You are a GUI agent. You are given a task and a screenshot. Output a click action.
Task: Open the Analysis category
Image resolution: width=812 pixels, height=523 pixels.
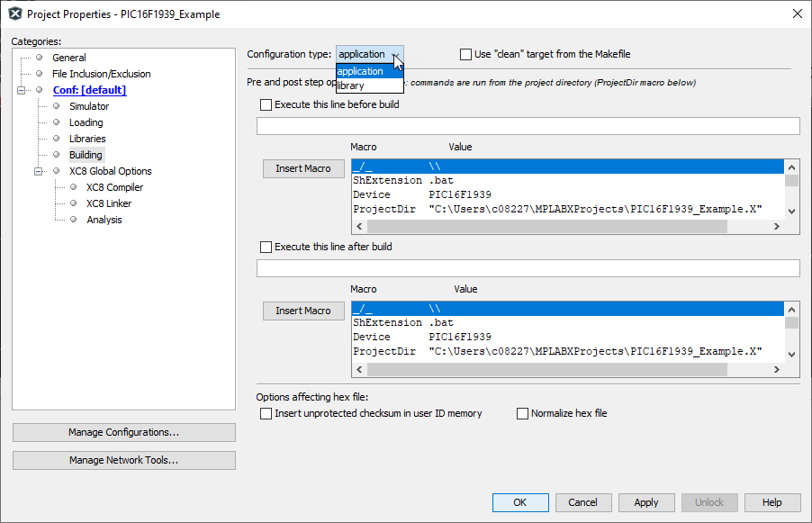(x=104, y=220)
